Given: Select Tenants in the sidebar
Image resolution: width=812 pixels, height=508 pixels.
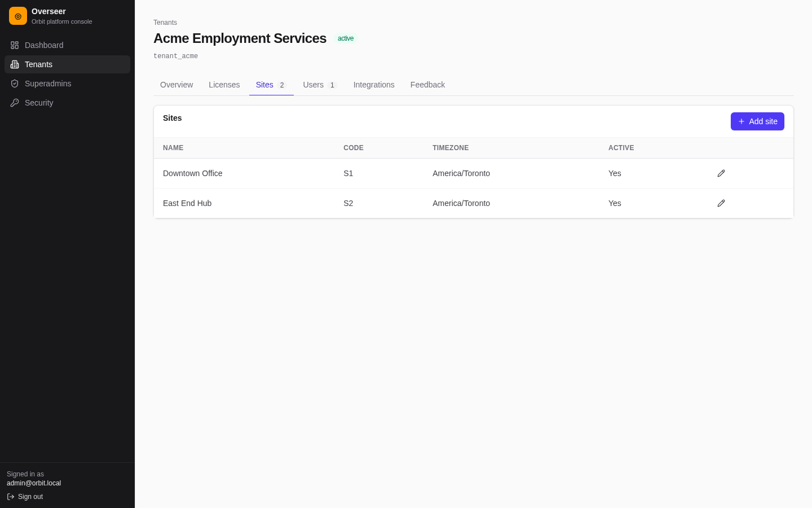Looking at the screenshot, I should 67,64.
